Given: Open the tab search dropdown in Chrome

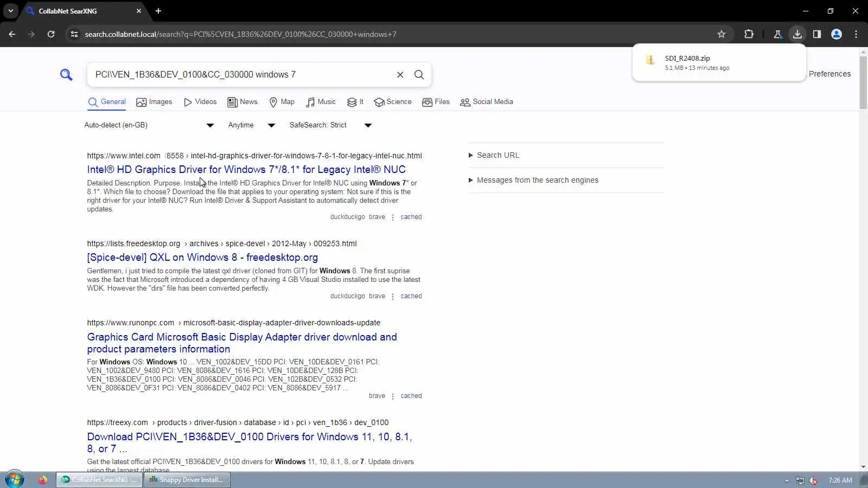Looking at the screenshot, I should click(10, 11).
